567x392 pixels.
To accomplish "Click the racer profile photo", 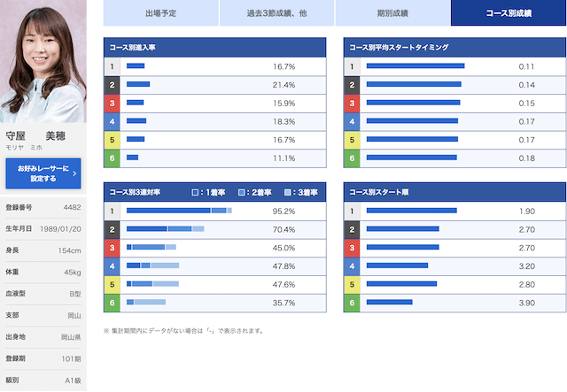I will [43, 60].
